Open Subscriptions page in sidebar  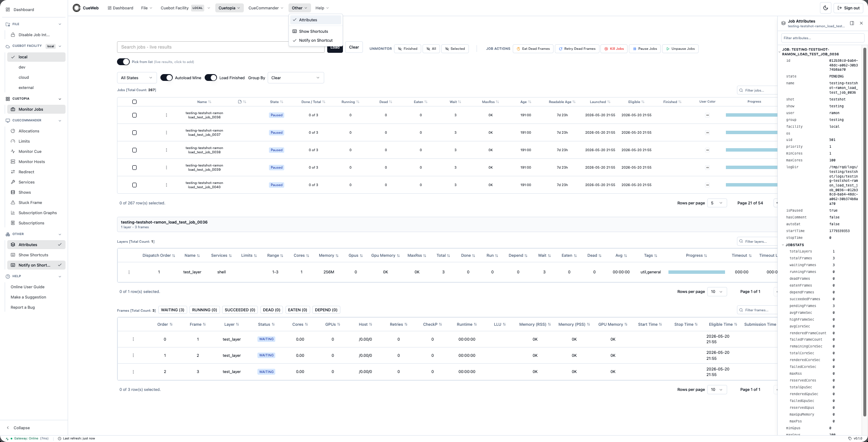click(x=31, y=223)
